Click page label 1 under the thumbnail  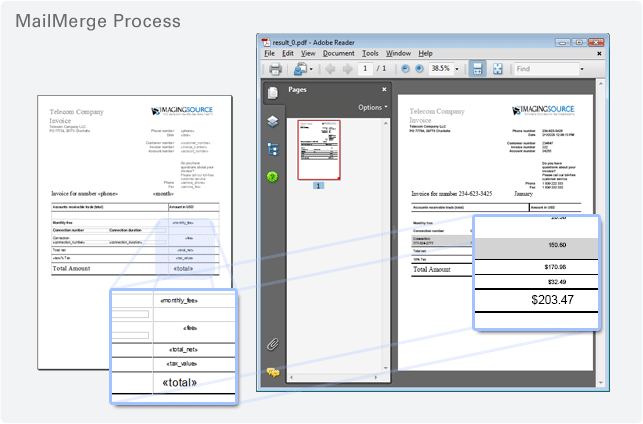pyautogui.click(x=319, y=186)
